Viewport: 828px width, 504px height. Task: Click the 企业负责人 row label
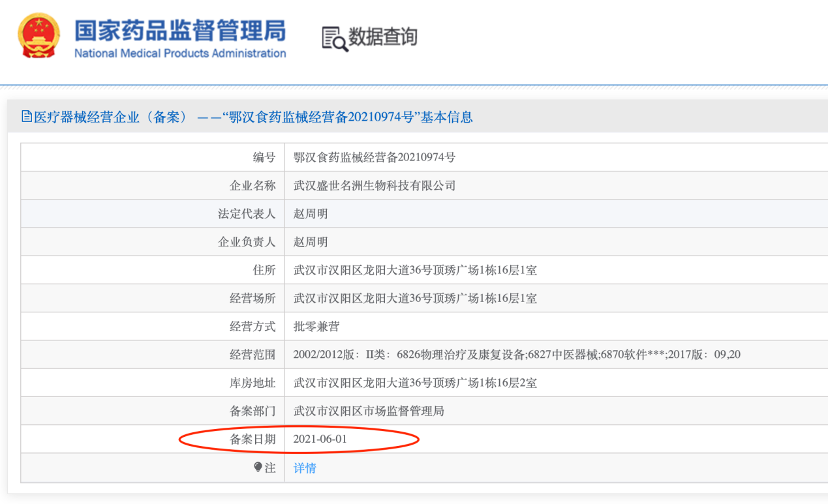(x=247, y=242)
